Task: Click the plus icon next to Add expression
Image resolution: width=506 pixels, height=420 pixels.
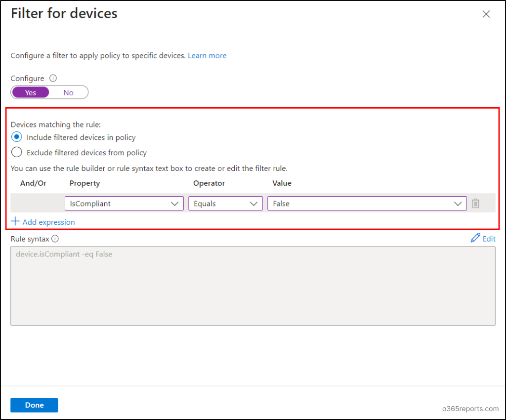Action: 15,221
